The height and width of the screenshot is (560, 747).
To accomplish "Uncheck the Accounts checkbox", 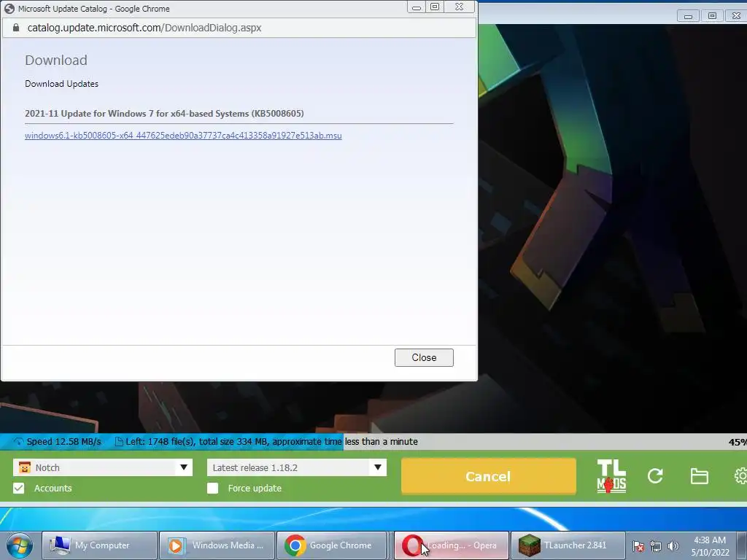I will click(18, 488).
